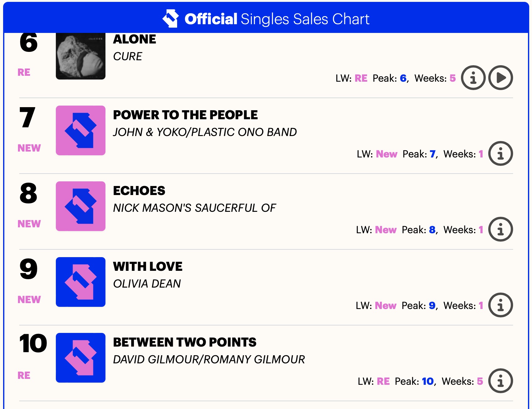Viewport: 532px width, 409px height.
Task: Click Between Two Points artwork thumbnail
Action: pos(81,358)
